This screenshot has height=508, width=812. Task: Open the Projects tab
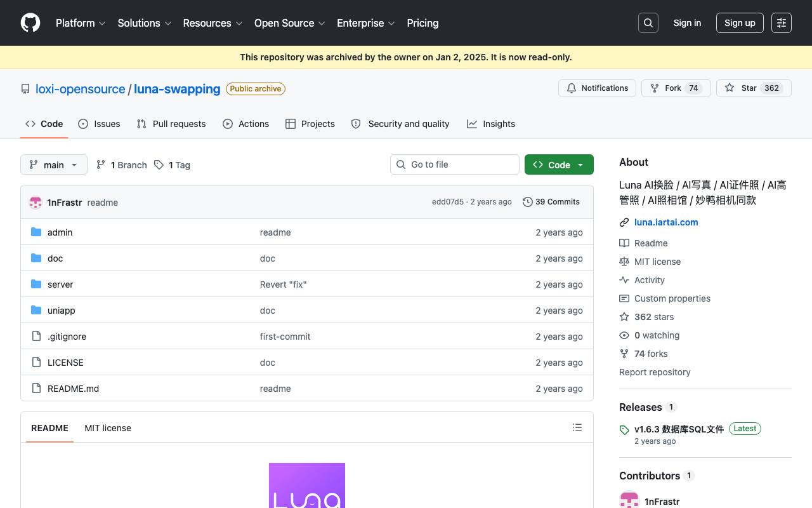tap(310, 124)
